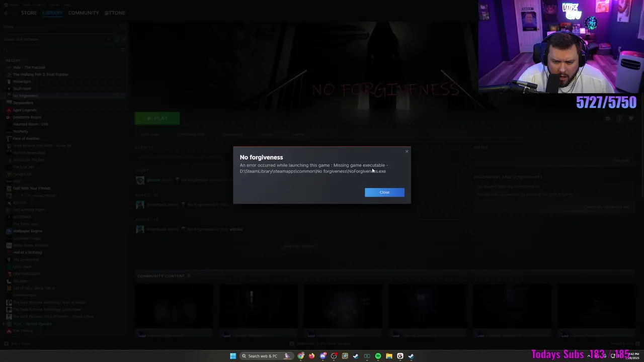
Task: Select YetiParty in the library list
Action: 20,131
